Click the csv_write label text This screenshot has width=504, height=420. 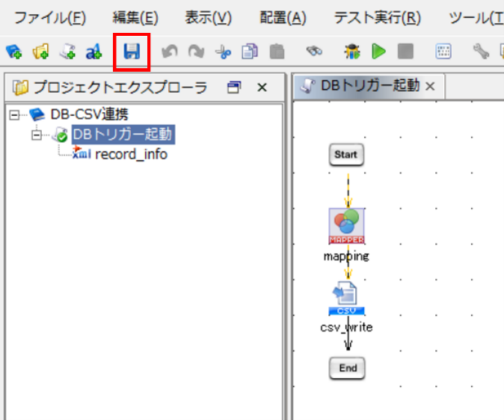point(346,327)
